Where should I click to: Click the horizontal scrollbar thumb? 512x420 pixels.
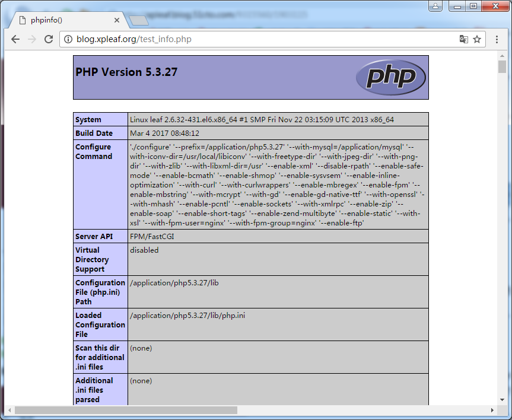pos(126,410)
